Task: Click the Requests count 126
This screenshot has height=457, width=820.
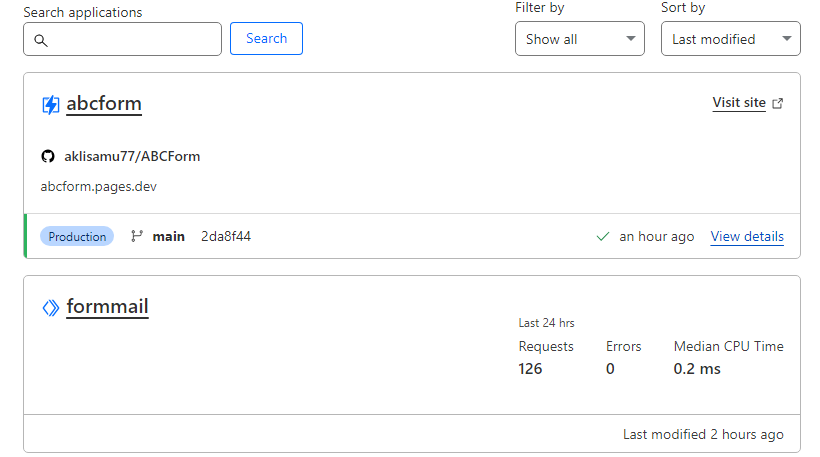Action: coord(530,369)
